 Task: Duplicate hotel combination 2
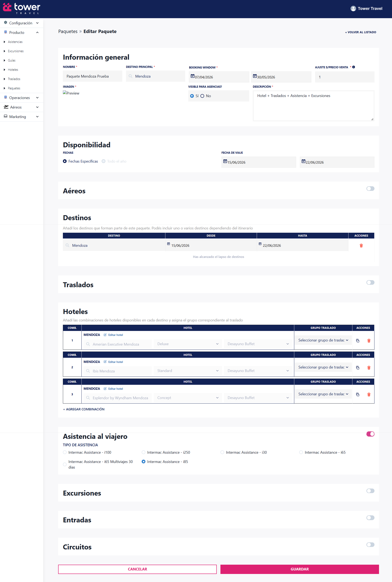(358, 368)
